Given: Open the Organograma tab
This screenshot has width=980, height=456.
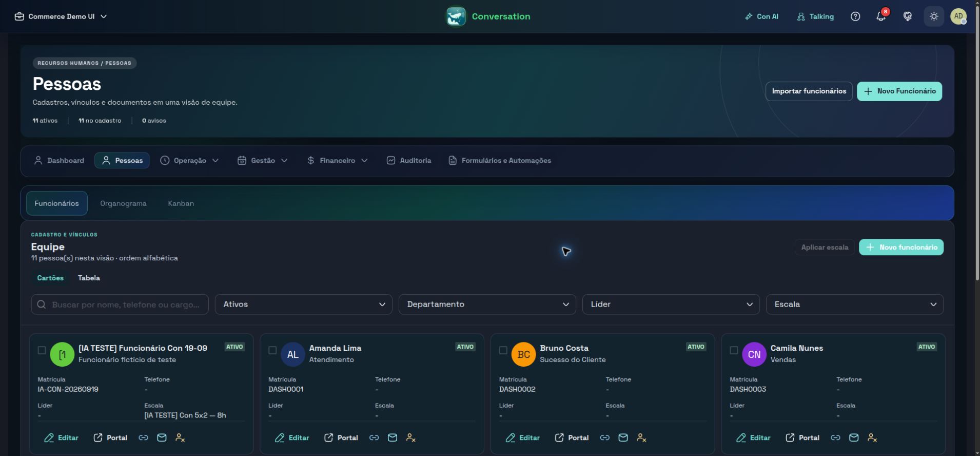Looking at the screenshot, I should [x=123, y=203].
